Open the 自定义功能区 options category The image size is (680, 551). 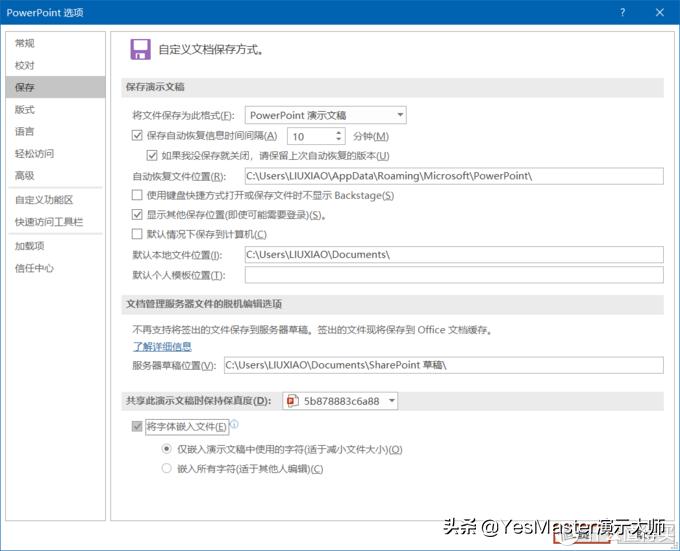tap(56, 200)
